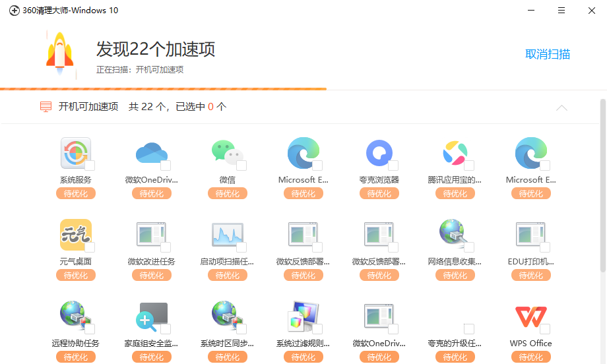Select the 夸克浏览器 Quark browser icon
The height and width of the screenshot is (364, 607).
click(379, 153)
